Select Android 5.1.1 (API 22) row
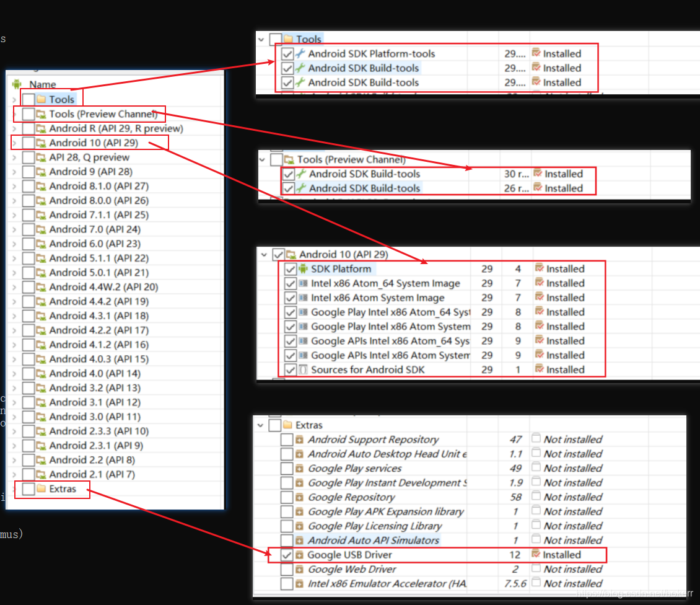This screenshot has width=700, height=605. pos(115,258)
